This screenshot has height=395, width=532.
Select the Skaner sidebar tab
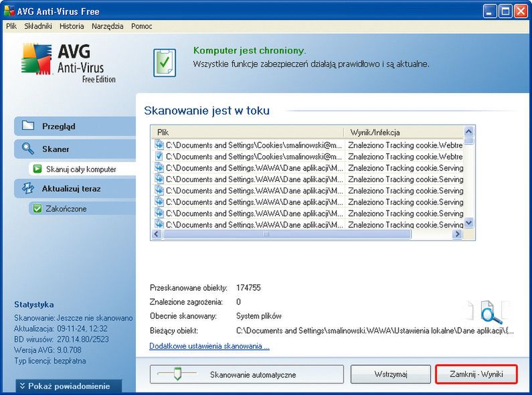[x=75, y=149]
